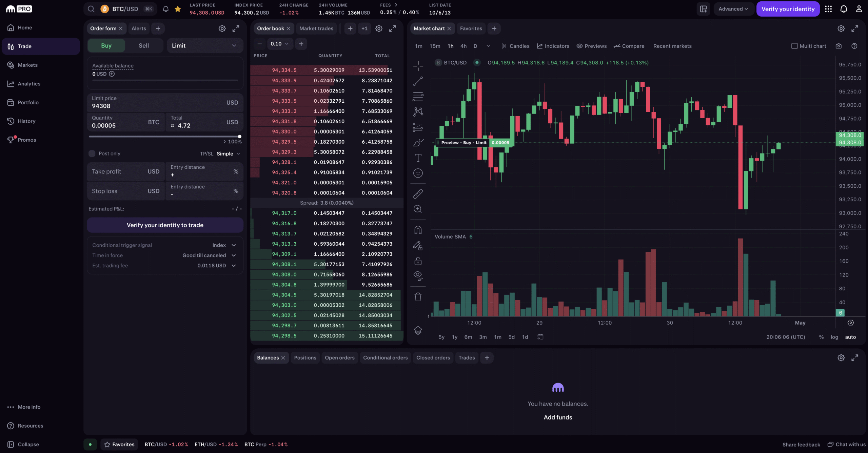868x453 pixels.
Task: Enable the Multi chart checkbox
Action: pos(794,46)
